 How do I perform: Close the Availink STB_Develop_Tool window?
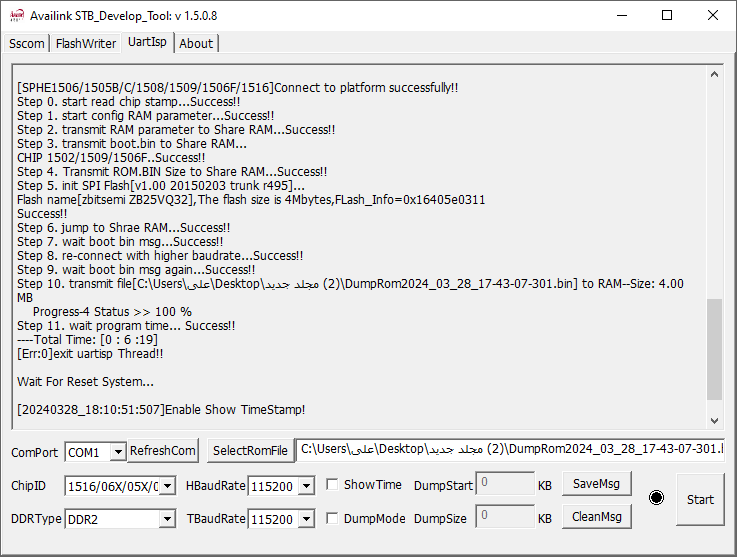point(713,16)
